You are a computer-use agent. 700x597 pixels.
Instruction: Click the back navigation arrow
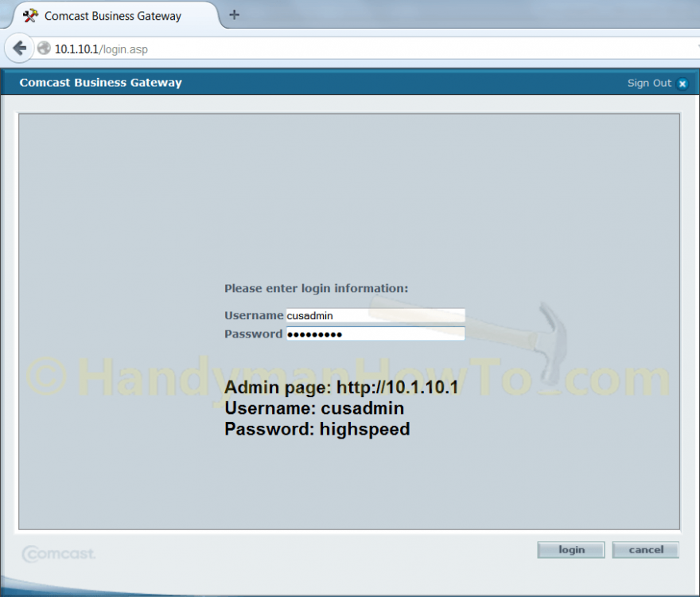pos(17,49)
